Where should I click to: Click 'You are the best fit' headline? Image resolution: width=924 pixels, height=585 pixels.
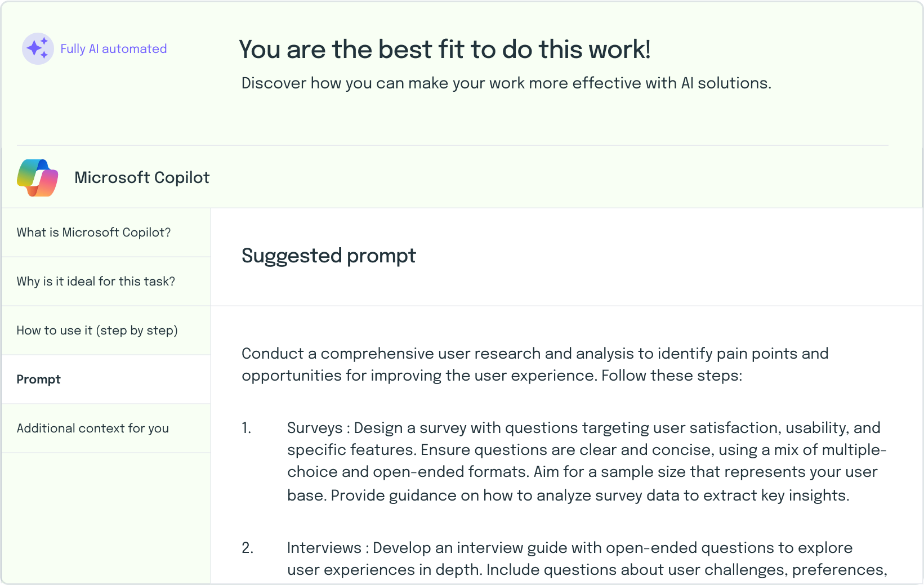click(445, 50)
